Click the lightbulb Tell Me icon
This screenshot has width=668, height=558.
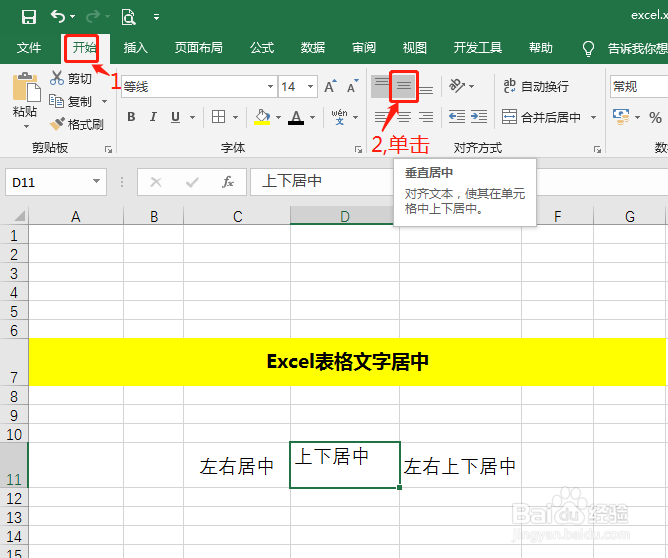pyautogui.click(x=588, y=49)
